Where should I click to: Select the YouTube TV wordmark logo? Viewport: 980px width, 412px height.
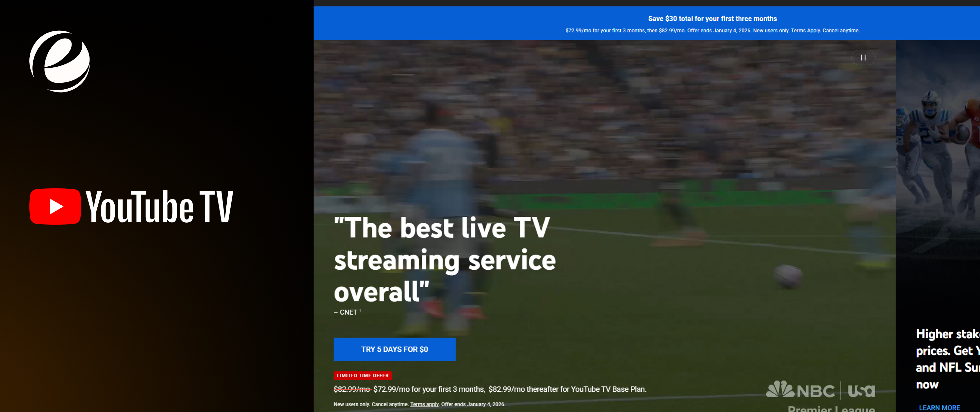(160, 206)
